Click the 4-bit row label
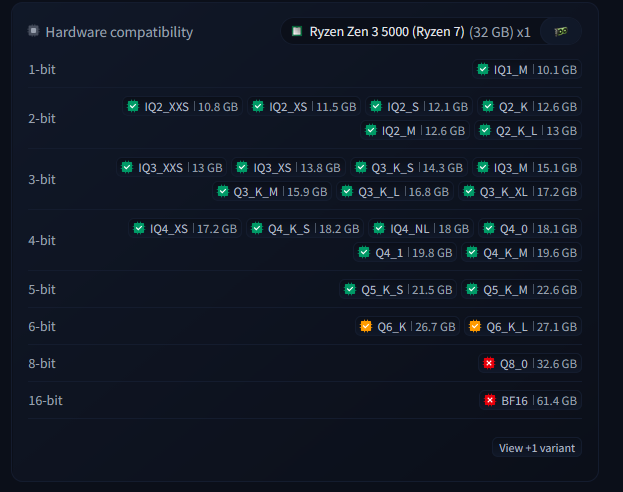The image size is (623, 492). (42, 240)
